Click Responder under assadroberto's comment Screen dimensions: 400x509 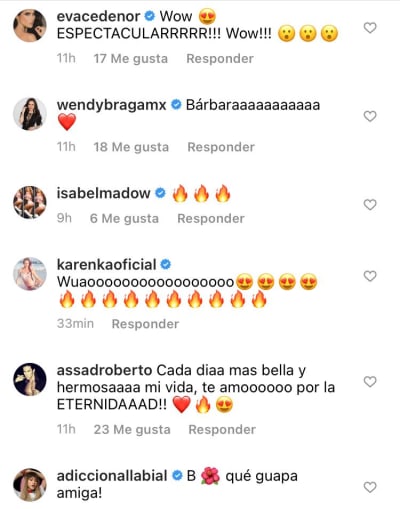tap(222, 429)
